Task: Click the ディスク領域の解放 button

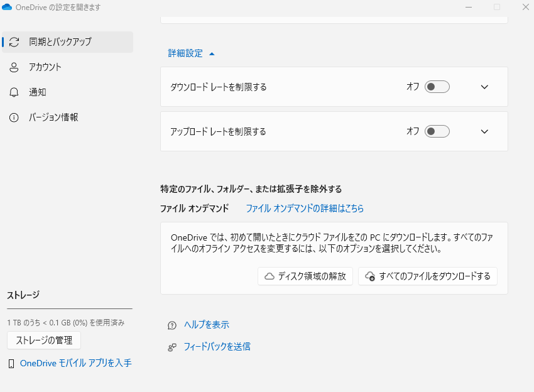Action: (305, 276)
